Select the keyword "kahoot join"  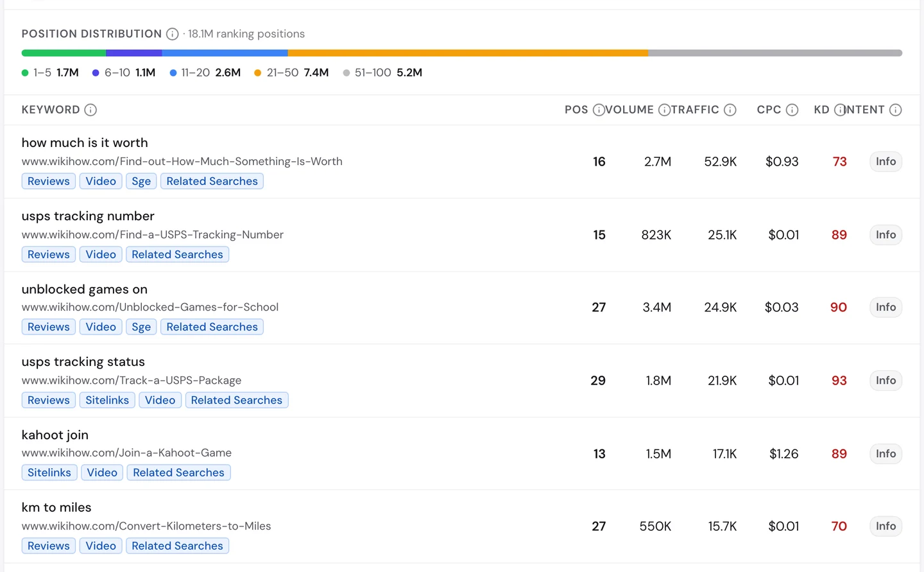[55, 435]
